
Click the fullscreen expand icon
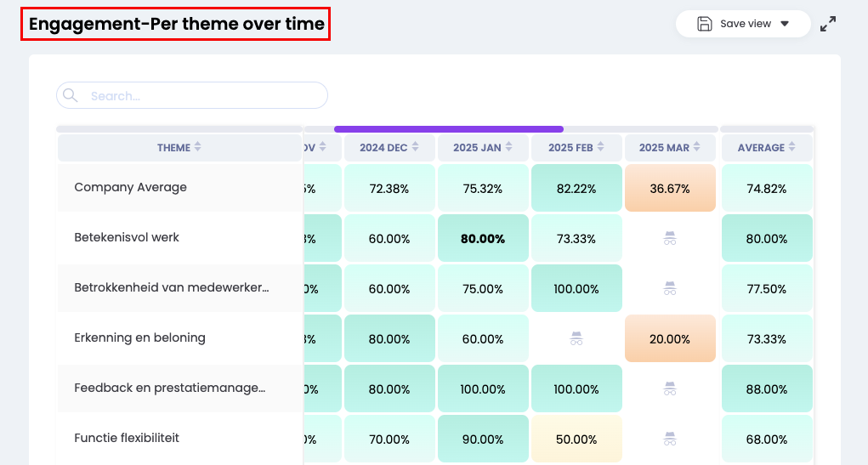828,24
